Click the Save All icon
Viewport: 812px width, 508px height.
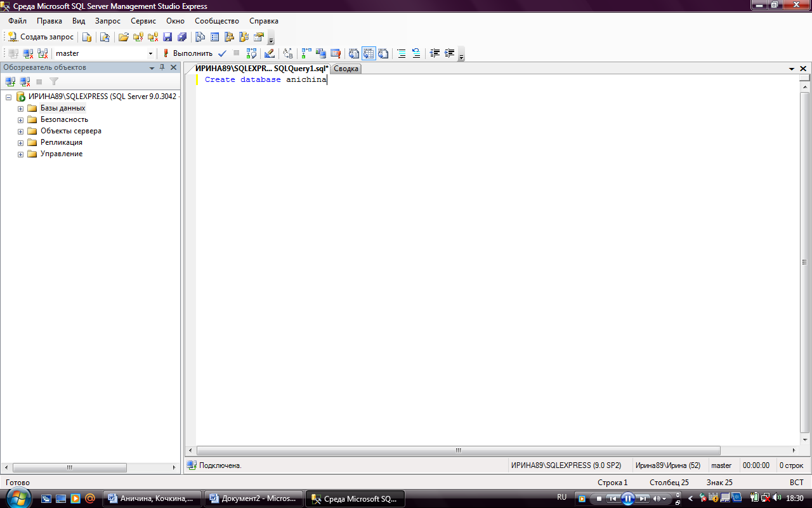click(x=182, y=37)
